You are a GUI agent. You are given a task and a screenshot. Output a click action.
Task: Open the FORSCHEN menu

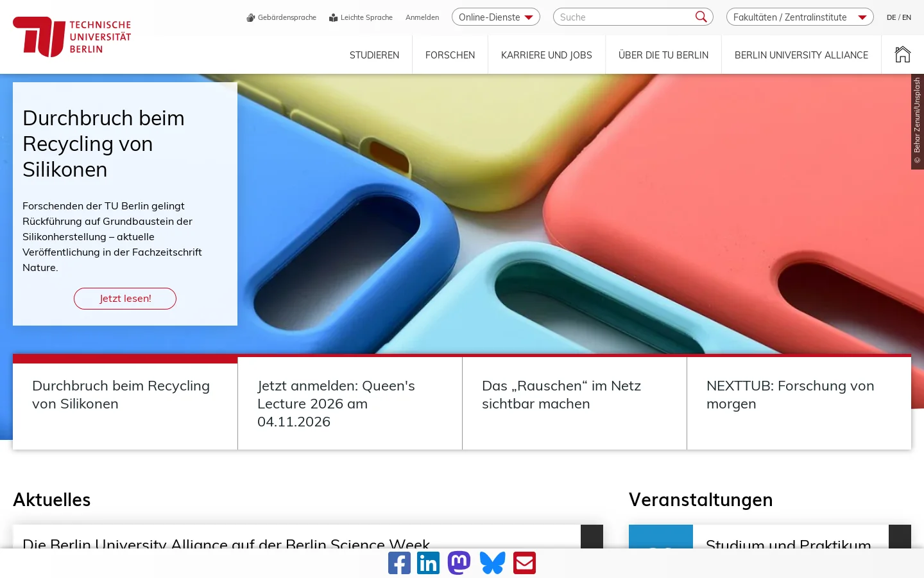coord(450,55)
